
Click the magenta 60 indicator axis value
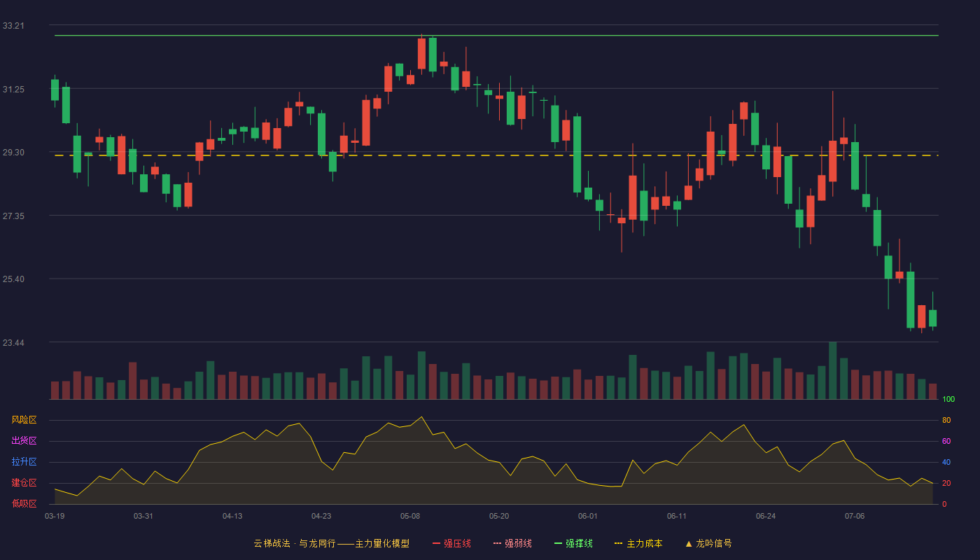point(946,441)
